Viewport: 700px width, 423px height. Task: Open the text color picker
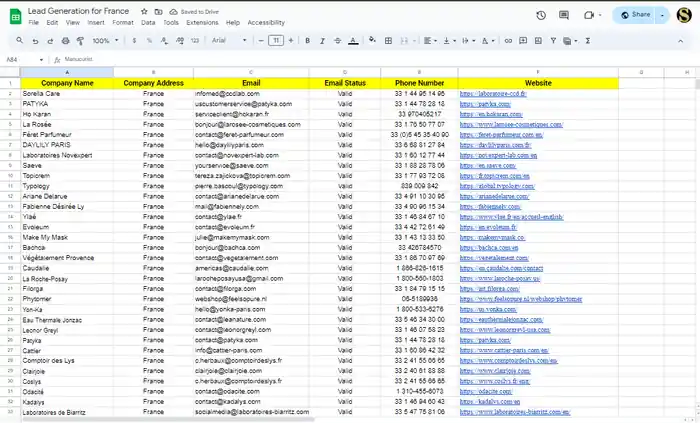353,41
